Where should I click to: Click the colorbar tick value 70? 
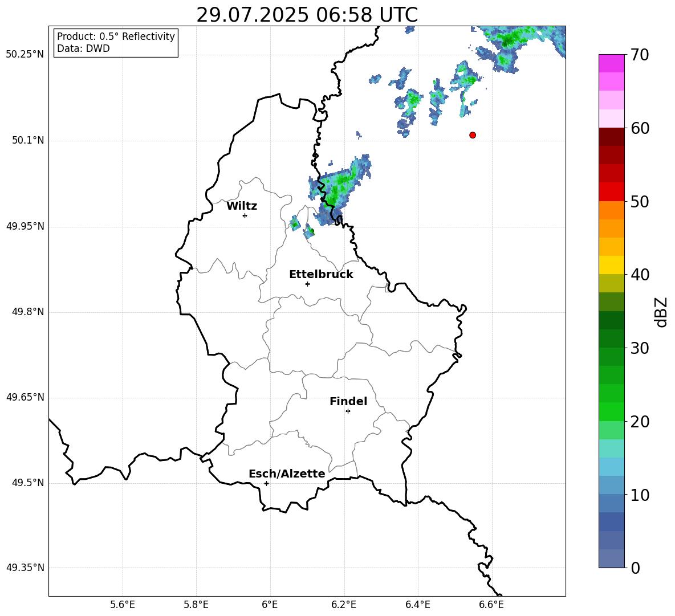click(640, 55)
